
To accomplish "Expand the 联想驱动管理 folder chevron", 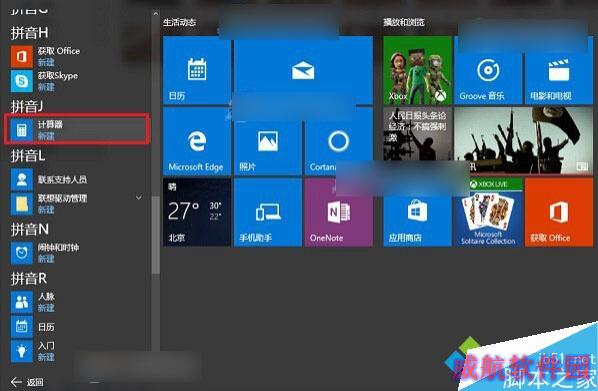I will click(x=139, y=198).
